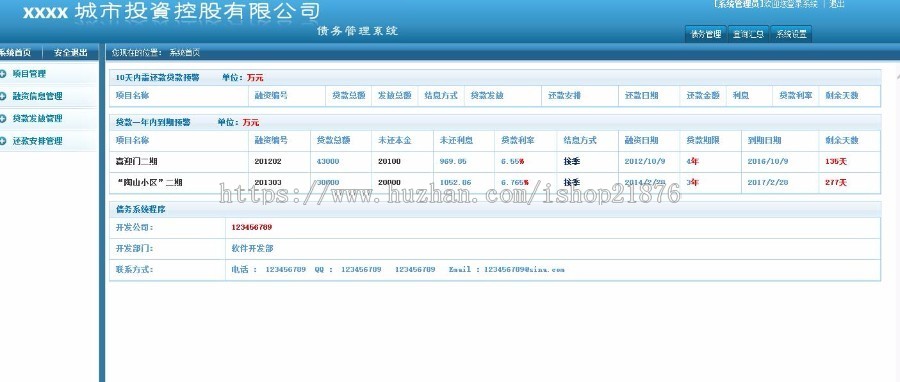This screenshot has height=382, width=900.
Task: Click loan term 3年
Action: click(x=693, y=182)
